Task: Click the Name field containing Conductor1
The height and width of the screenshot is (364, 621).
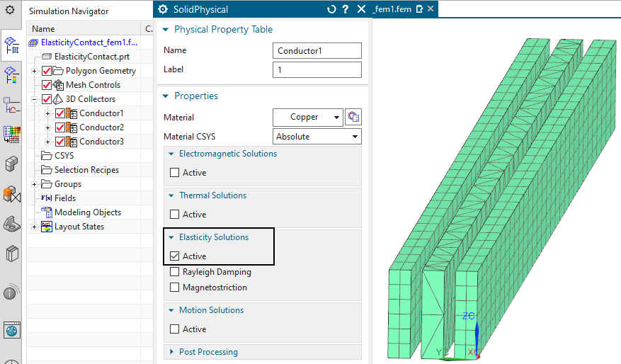Action: (x=317, y=51)
